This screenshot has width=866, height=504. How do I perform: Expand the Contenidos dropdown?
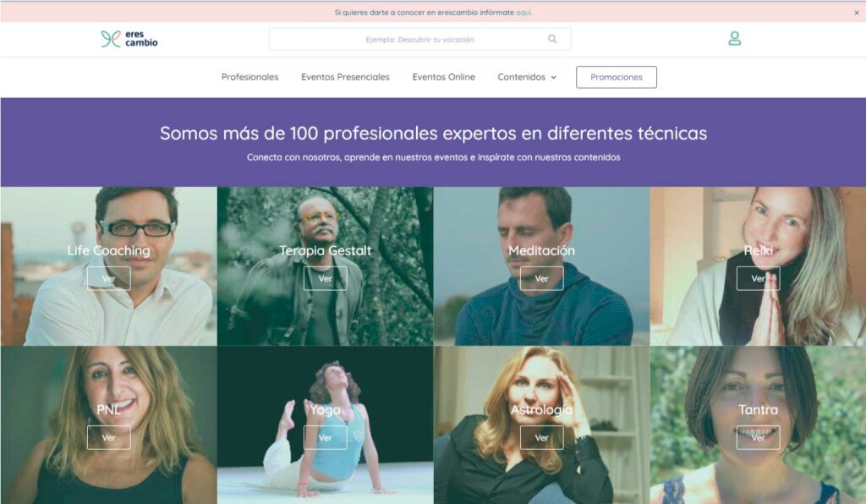pos(527,77)
